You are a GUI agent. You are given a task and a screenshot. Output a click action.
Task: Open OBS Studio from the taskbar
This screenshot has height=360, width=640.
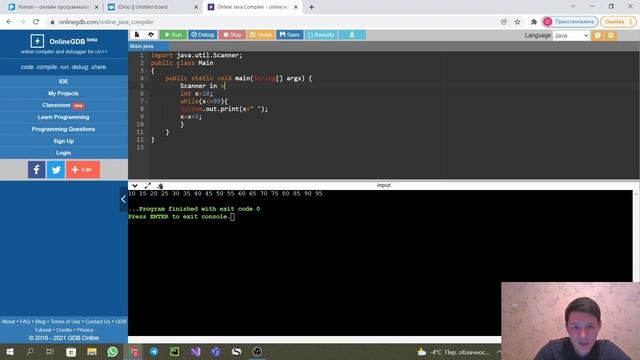click(257, 351)
